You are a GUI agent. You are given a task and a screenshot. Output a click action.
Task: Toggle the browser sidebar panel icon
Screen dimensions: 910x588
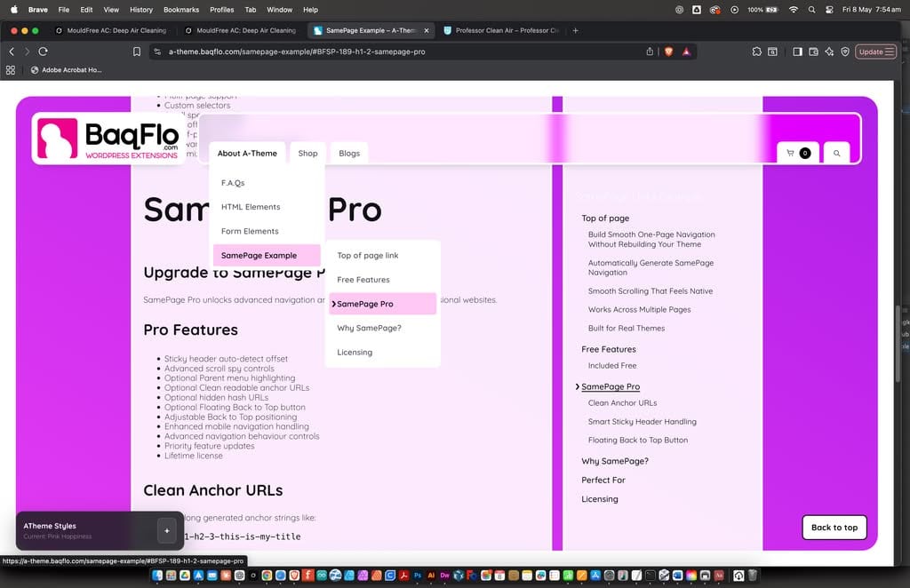point(797,52)
